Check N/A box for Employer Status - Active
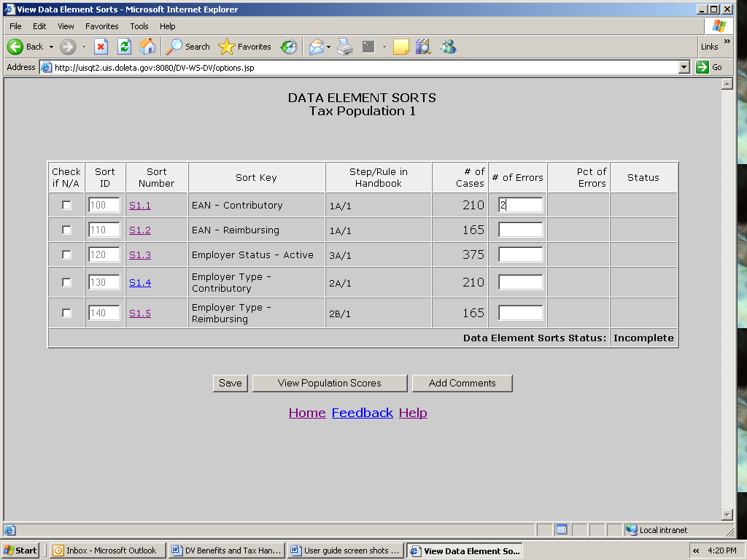Viewport: 747px width, 560px height. (66, 255)
